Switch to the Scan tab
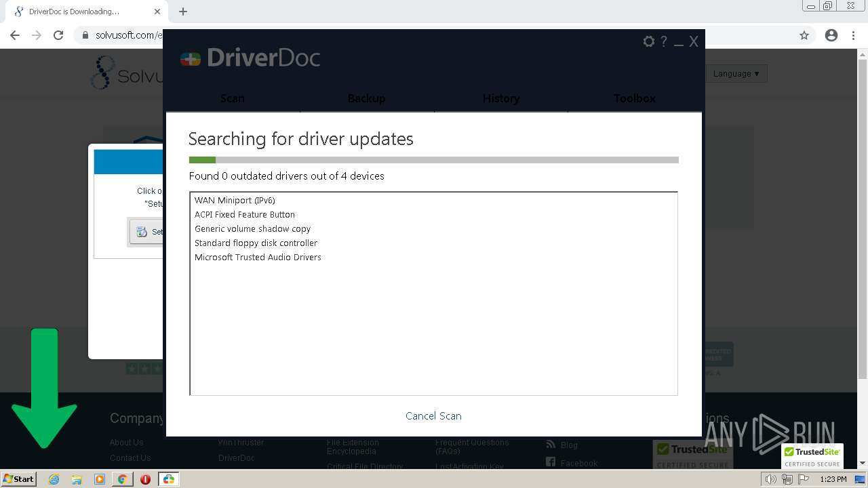The image size is (868, 488). point(233,98)
